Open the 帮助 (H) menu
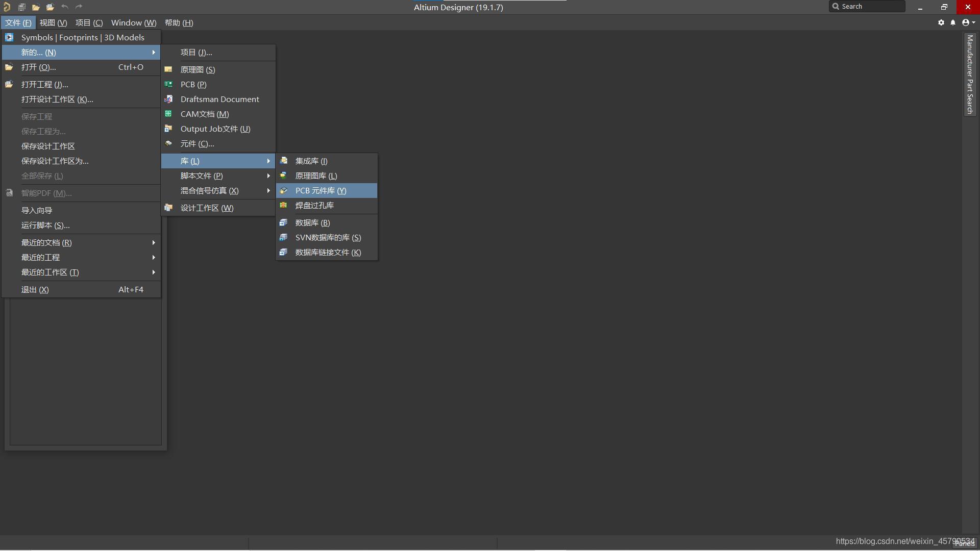 click(x=179, y=22)
